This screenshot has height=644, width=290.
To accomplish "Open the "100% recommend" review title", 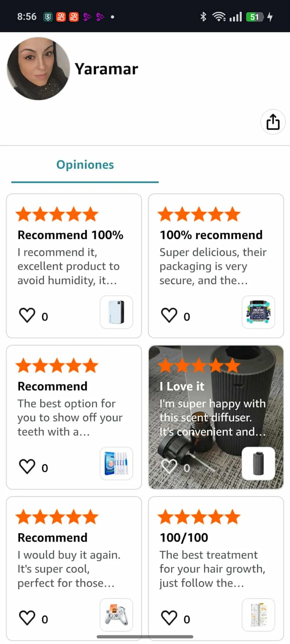I will point(211,235).
